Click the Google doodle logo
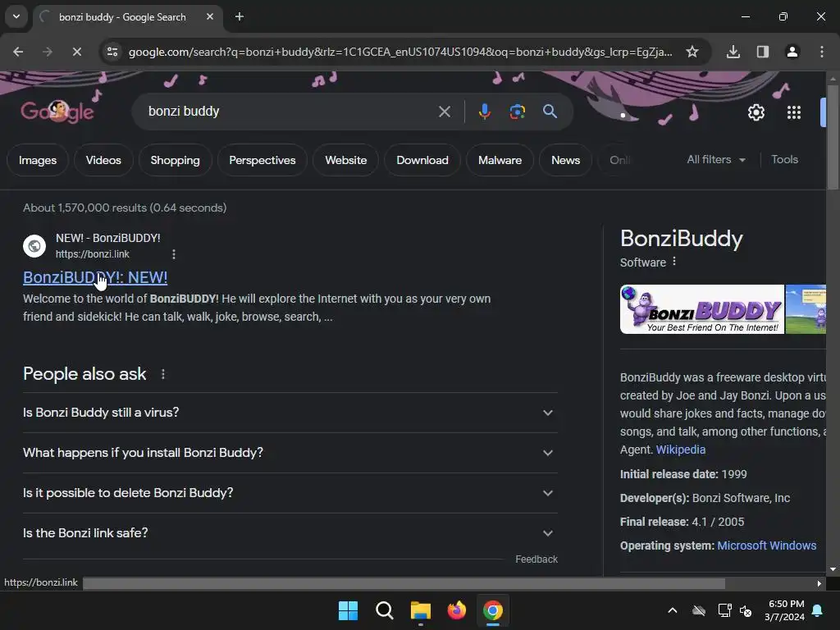The image size is (840, 630). click(x=57, y=112)
